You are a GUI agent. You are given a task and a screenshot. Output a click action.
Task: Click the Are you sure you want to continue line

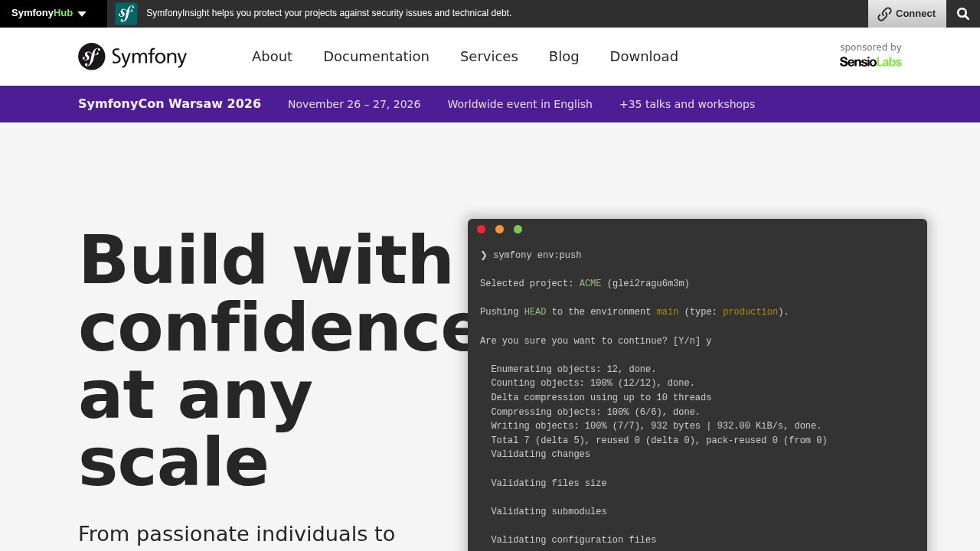point(596,341)
